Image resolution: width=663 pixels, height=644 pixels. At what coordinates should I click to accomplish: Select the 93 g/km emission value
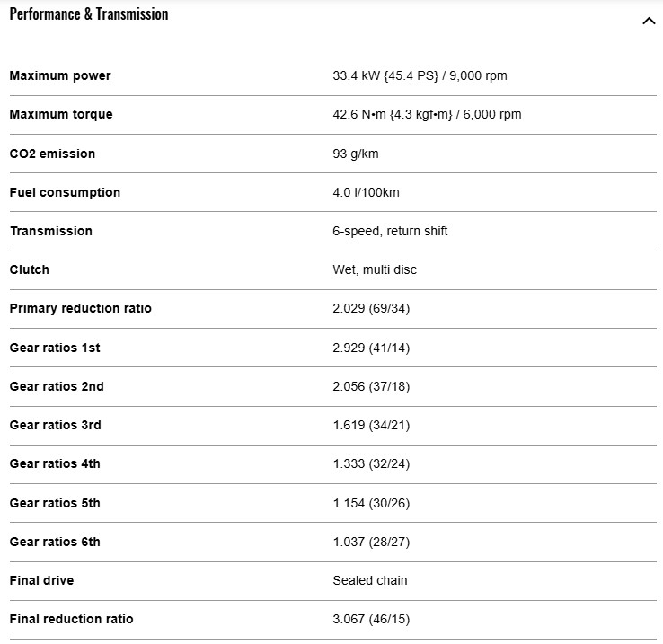356,154
